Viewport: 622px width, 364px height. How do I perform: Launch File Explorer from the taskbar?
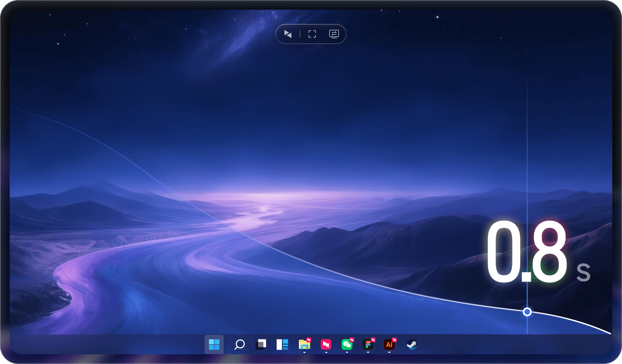[x=304, y=345]
